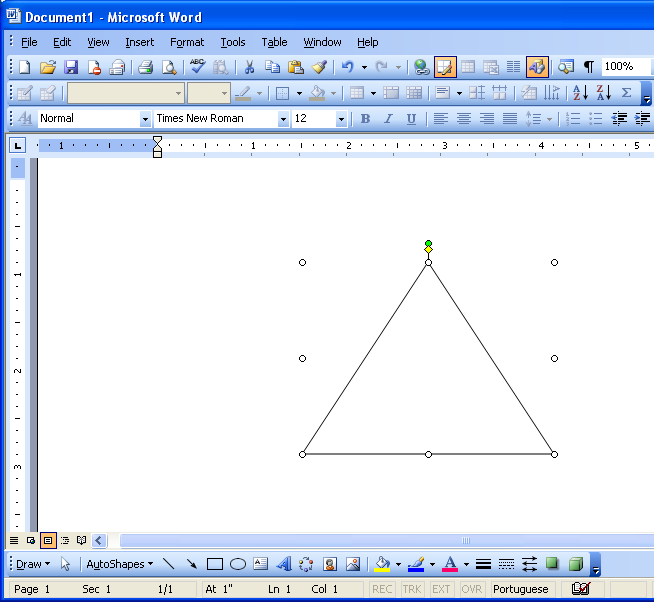Image resolution: width=654 pixels, height=602 pixels.
Task: Click the yellow diamond adjustment handle
Action: (x=428, y=249)
